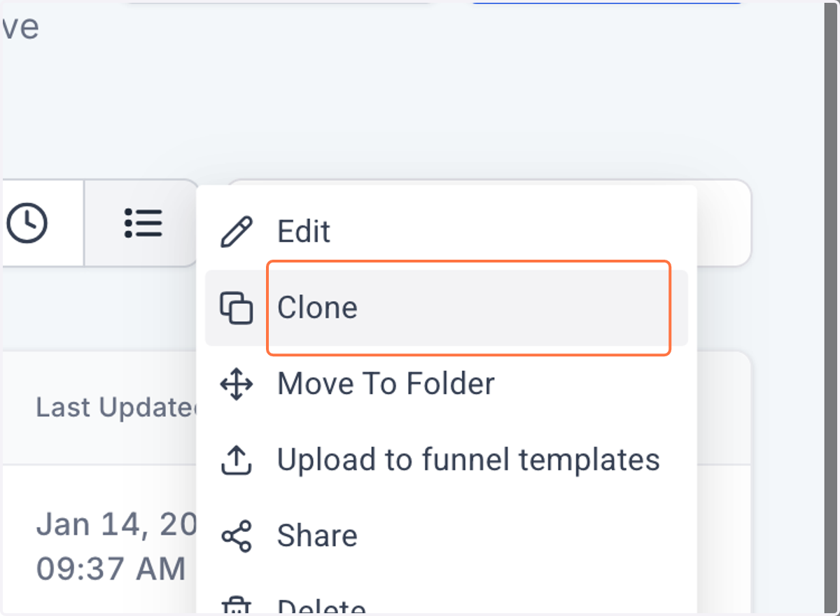Switch to the clock recent view icon
Viewport: 840px width, 616px height.
(x=27, y=223)
